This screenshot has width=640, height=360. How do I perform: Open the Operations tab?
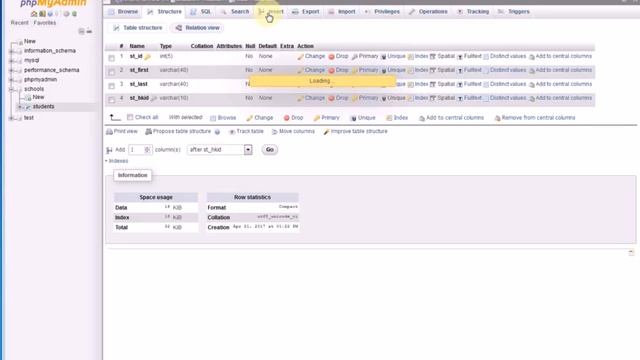(x=428, y=11)
